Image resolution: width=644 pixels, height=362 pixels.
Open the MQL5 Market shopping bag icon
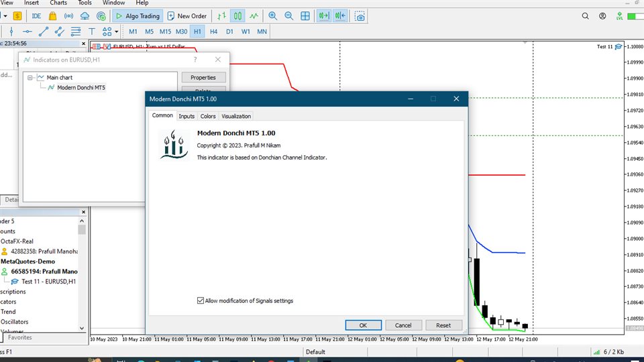coord(52,15)
